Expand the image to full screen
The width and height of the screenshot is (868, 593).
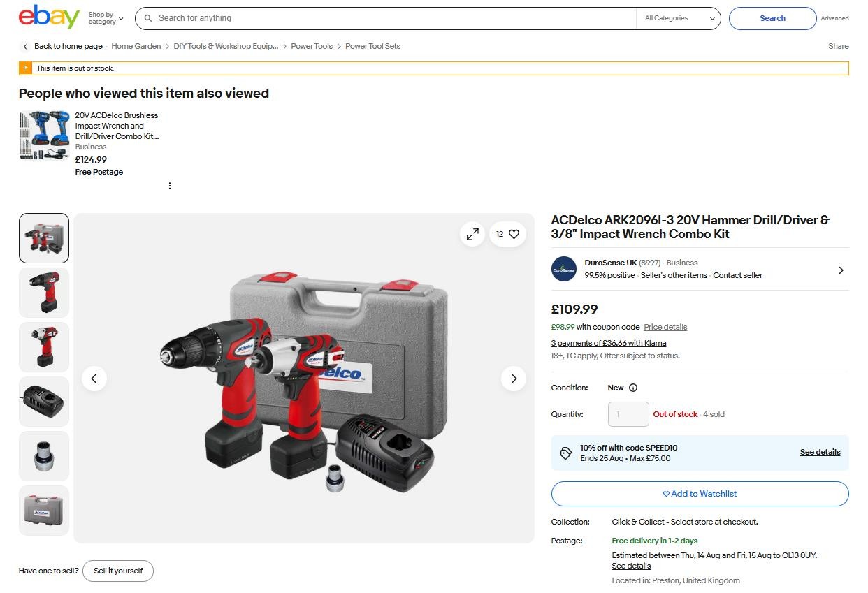coord(472,234)
